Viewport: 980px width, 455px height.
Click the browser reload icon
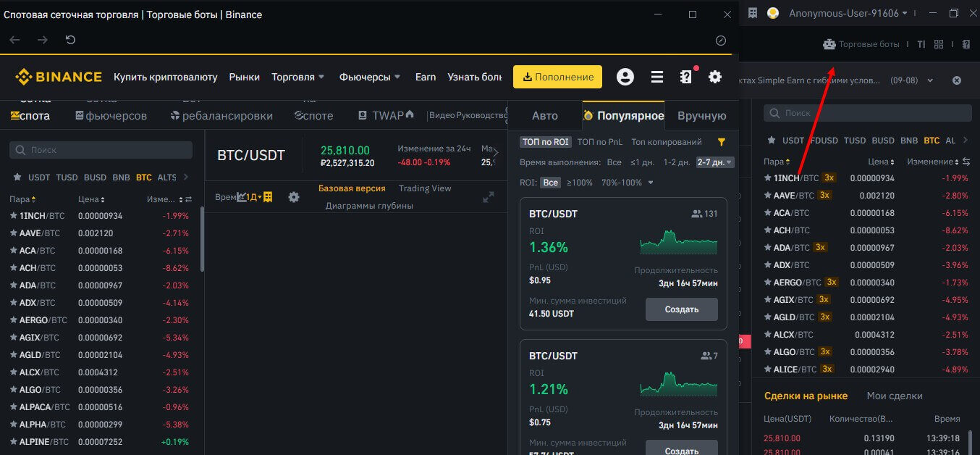coord(70,40)
